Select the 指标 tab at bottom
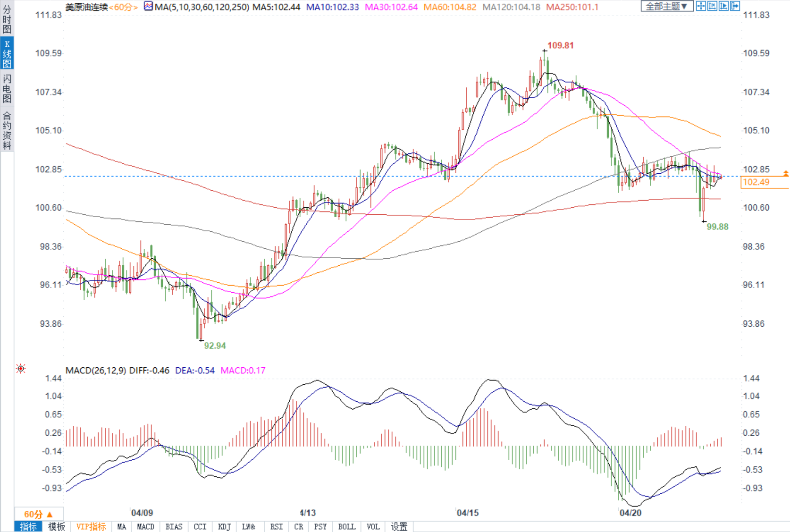This screenshot has width=790, height=532. pos(28,527)
